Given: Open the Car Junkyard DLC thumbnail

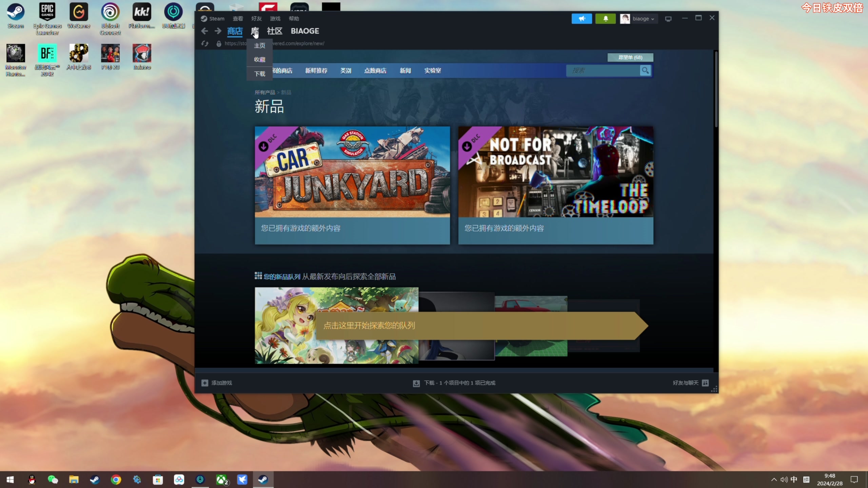Looking at the screenshot, I should 352,172.
